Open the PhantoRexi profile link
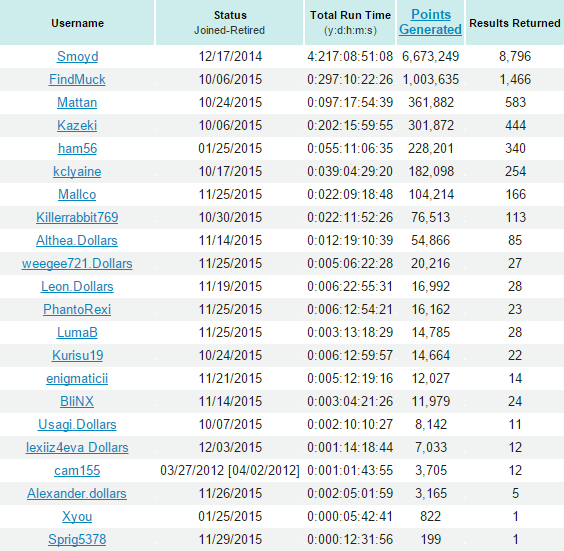Viewport: 564px width, 551px height. click(x=77, y=310)
